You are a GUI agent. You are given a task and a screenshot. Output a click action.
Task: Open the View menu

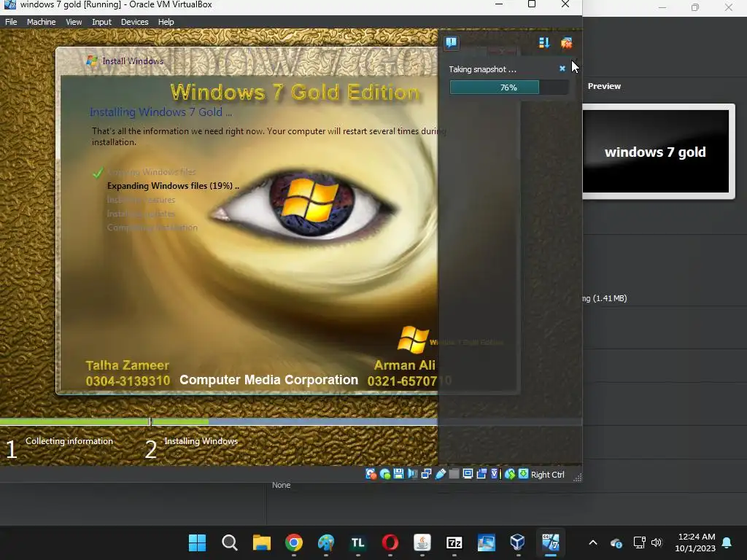(x=74, y=22)
